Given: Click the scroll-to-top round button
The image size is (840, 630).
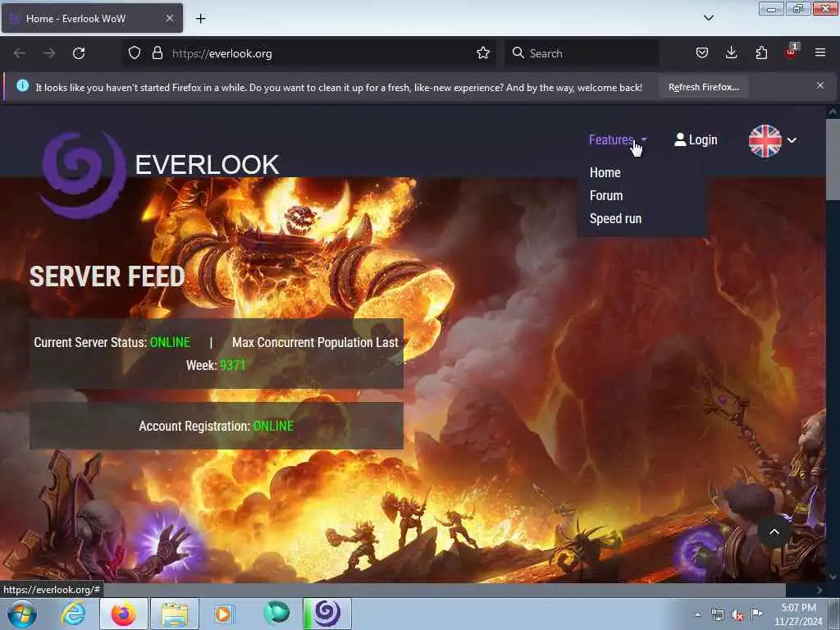Looking at the screenshot, I should tap(774, 532).
